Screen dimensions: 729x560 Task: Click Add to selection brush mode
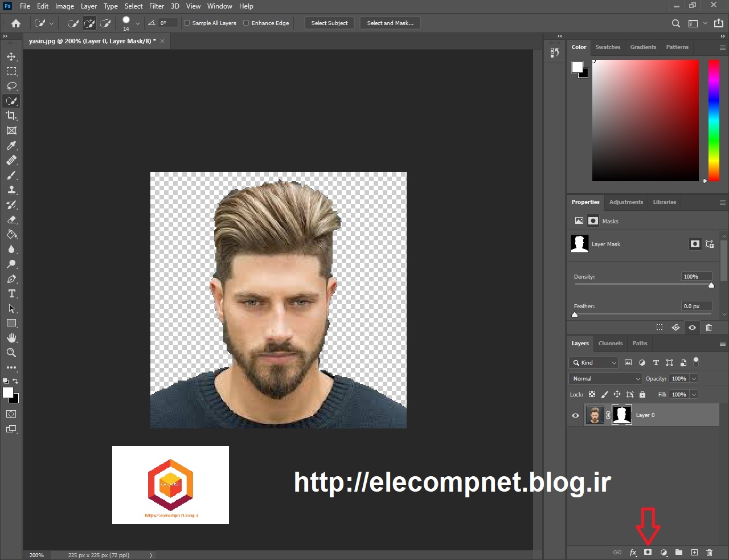coord(89,23)
